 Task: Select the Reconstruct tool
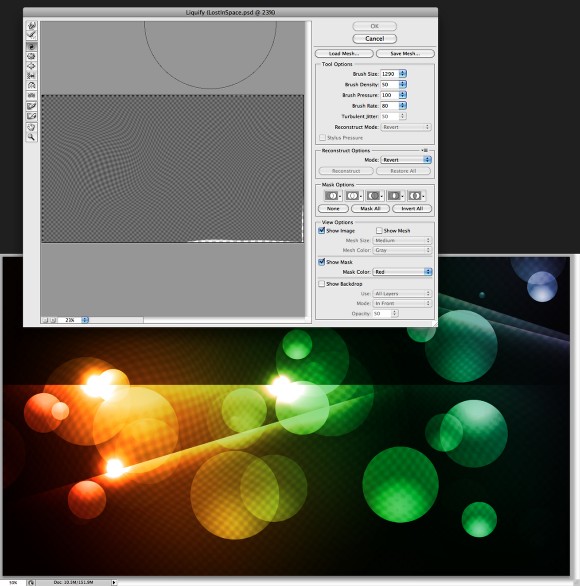click(31, 35)
